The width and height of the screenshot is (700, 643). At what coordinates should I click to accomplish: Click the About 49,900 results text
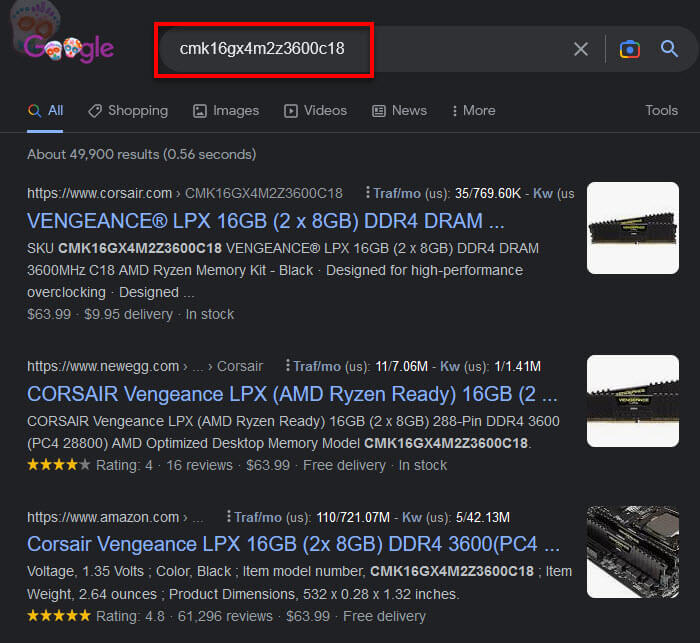[x=142, y=154]
